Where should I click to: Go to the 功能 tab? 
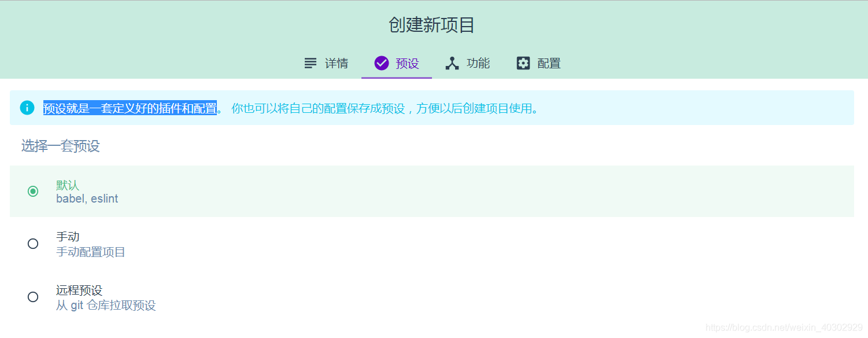coord(467,63)
